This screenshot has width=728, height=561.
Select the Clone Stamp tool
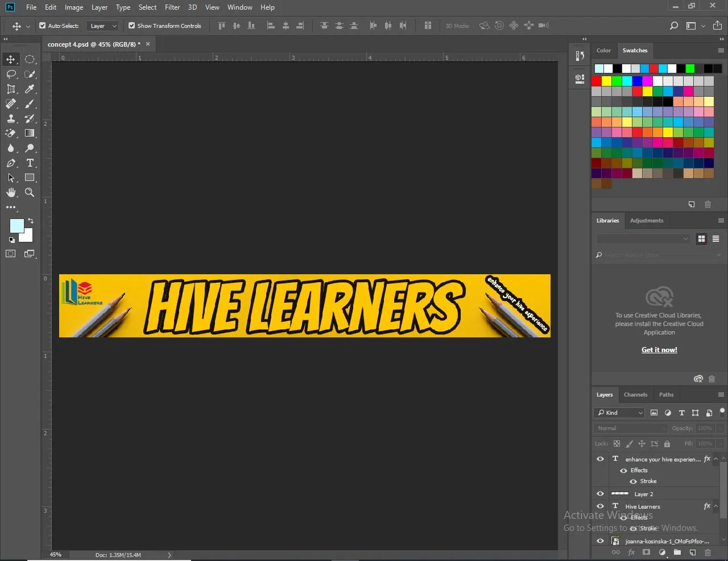click(x=11, y=119)
